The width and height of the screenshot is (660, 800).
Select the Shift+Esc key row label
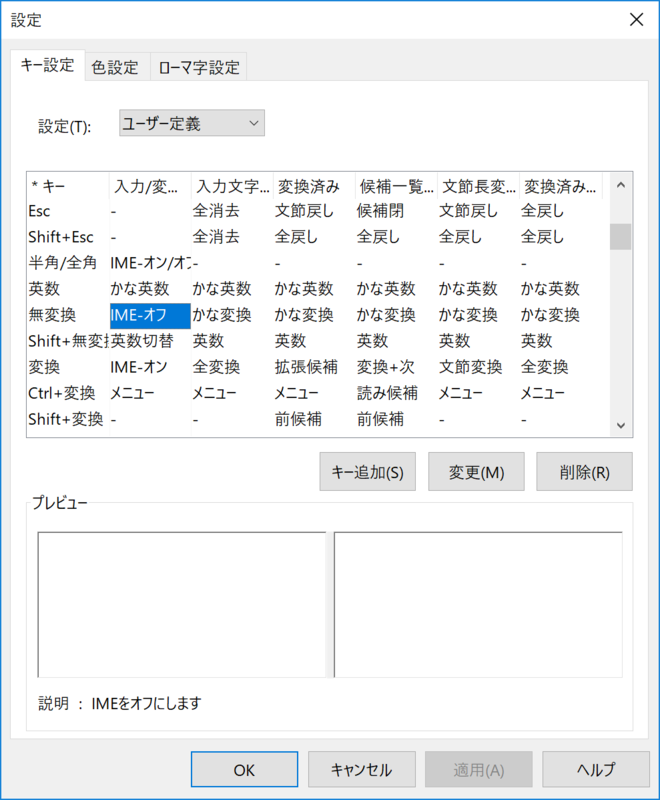point(61,237)
